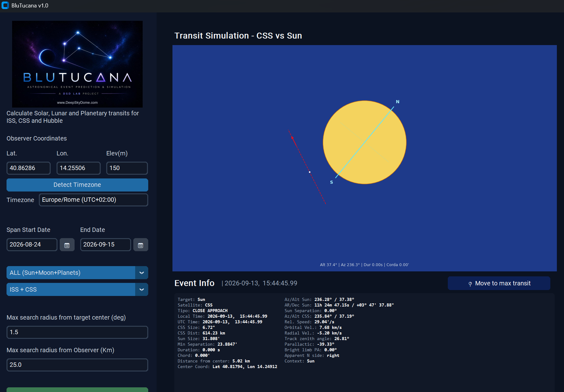Focus the Latitude input field
Viewport: 564px width, 392px height.
point(29,168)
